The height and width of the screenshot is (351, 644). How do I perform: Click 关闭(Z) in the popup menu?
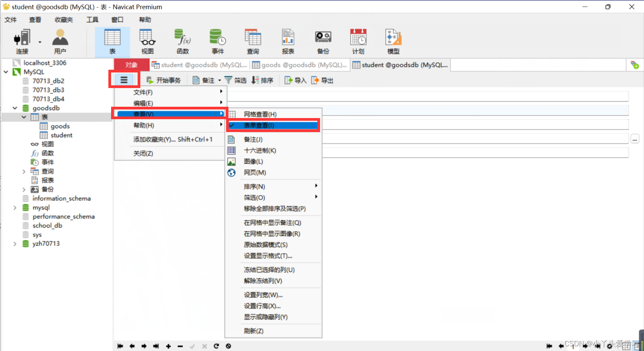point(170,153)
